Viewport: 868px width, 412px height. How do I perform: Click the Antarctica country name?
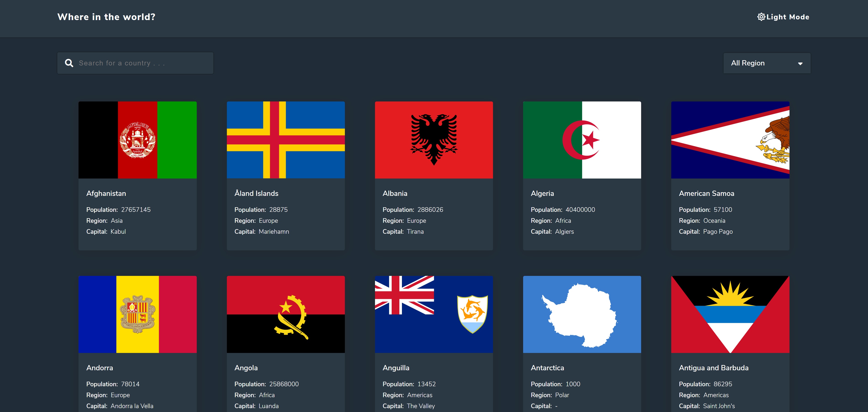pos(547,368)
